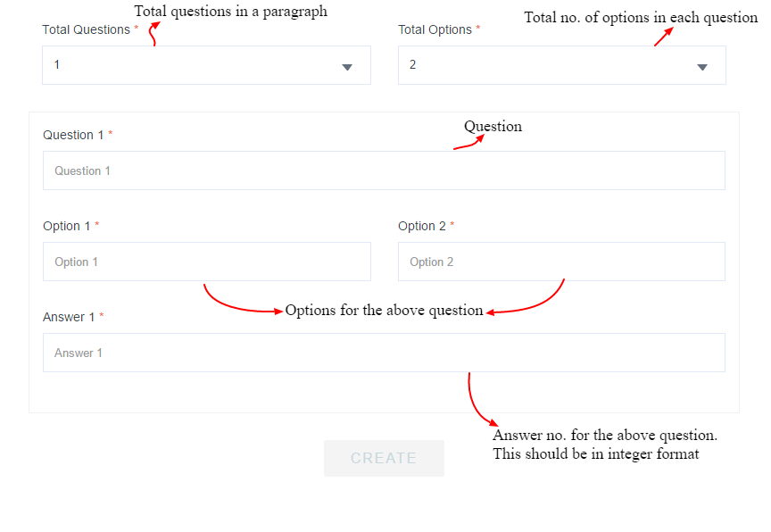The width and height of the screenshot is (771, 532).
Task: Click the Total Questions dropdown arrow
Action: [347, 67]
